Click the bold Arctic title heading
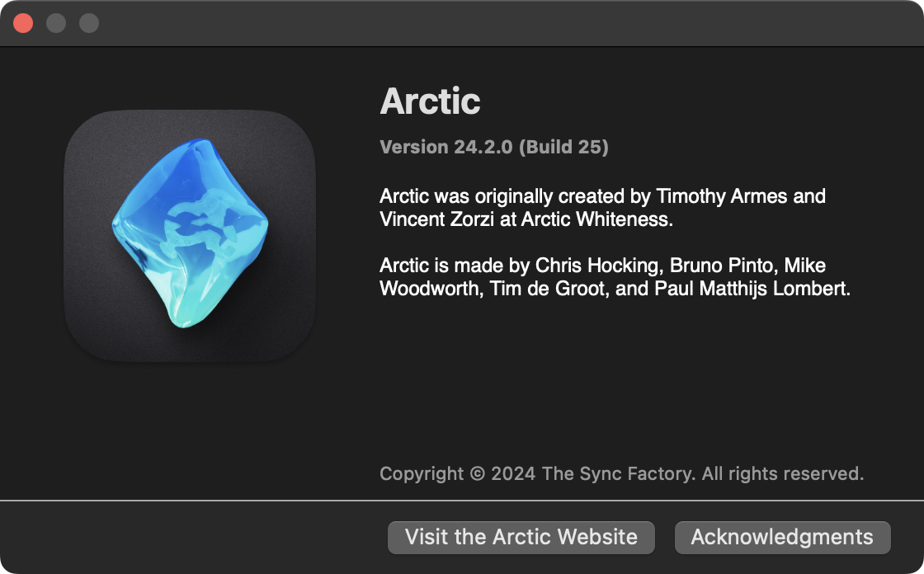The width and height of the screenshot is (924, 574). (430, 102)
